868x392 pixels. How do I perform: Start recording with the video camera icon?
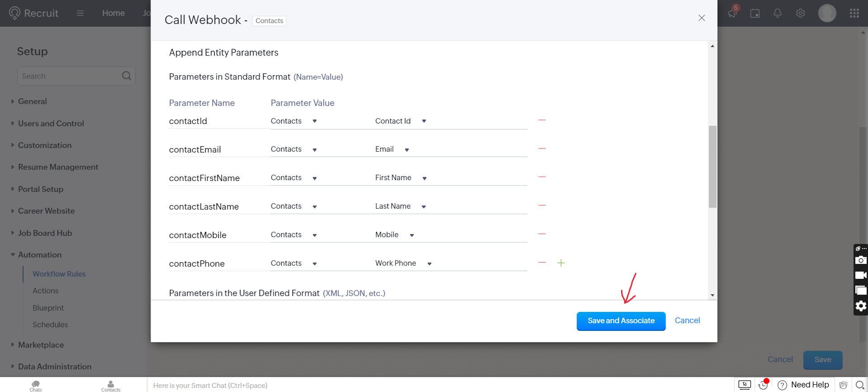(861, 275)
